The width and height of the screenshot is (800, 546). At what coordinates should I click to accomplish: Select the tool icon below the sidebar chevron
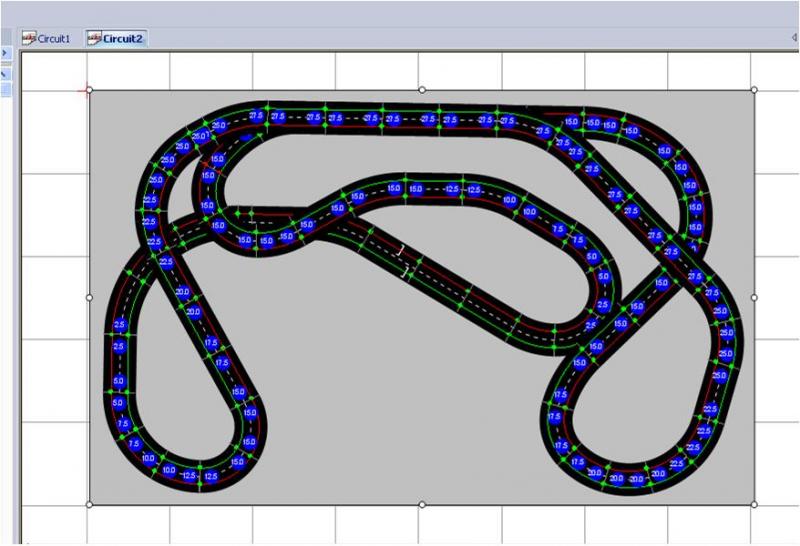(5, 73)
